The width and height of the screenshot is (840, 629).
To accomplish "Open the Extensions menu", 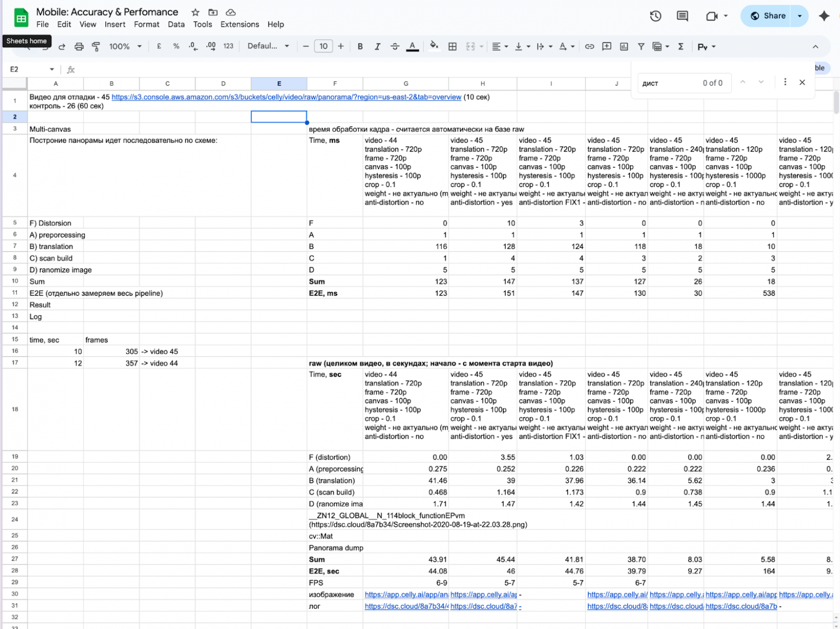I will click(240, 24).
